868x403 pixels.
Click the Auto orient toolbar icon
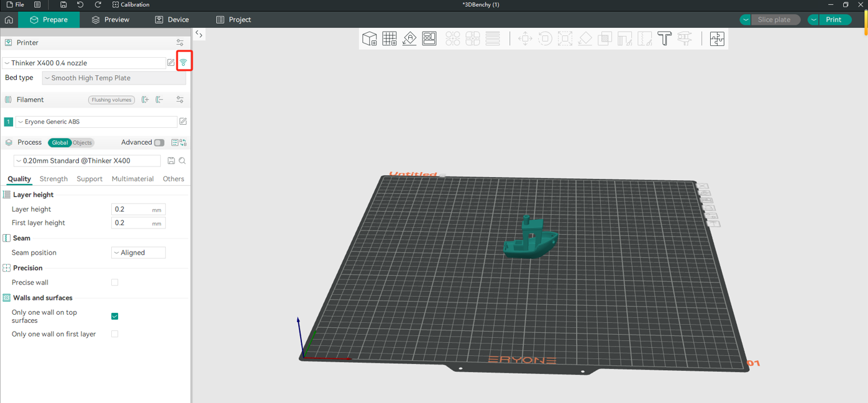pyautogui.click(x=409, y=38)
